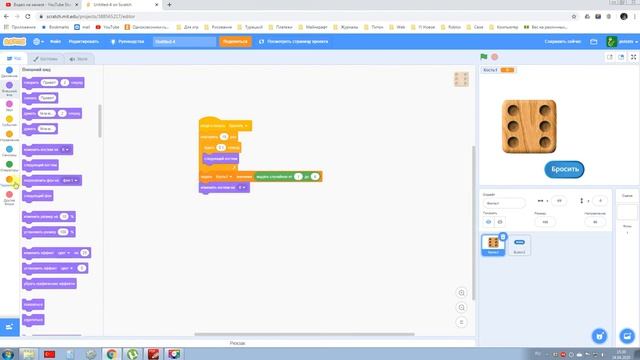Click the choose a sprite cat button
The width and height of the screenshot is (640, 360).
coord(599,336)
